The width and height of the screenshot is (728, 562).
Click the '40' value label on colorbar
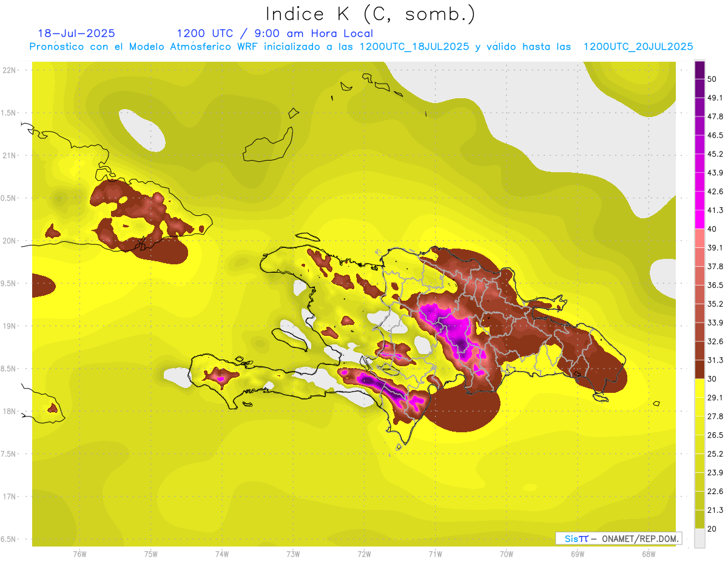(x=713, y=229)
